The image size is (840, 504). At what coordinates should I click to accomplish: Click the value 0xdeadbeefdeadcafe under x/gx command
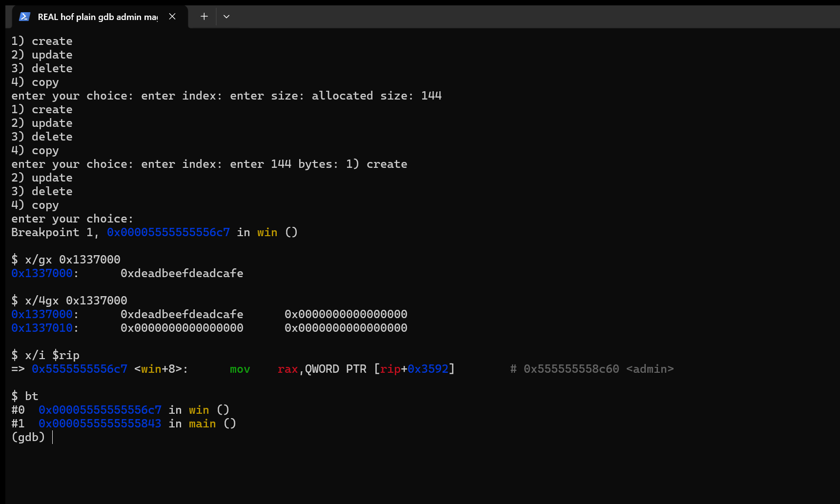point(182,273)
